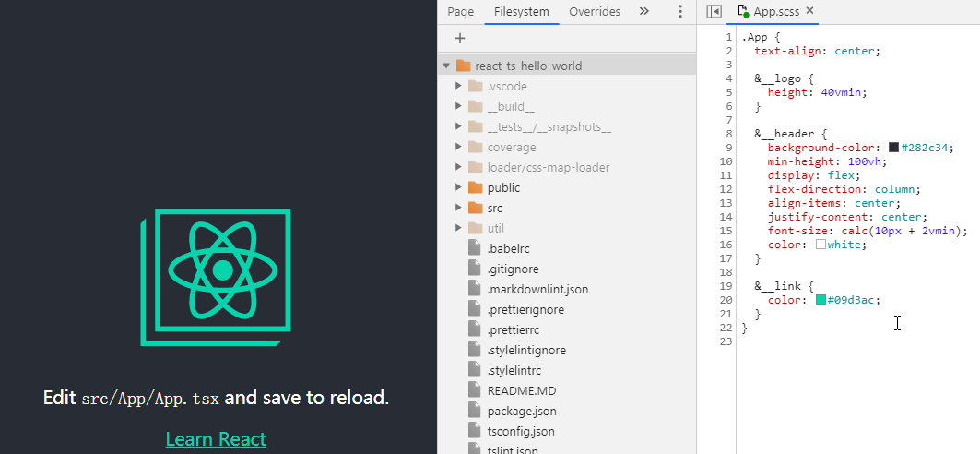Click line number 9 in the gutter

click(x=728, y=148)
